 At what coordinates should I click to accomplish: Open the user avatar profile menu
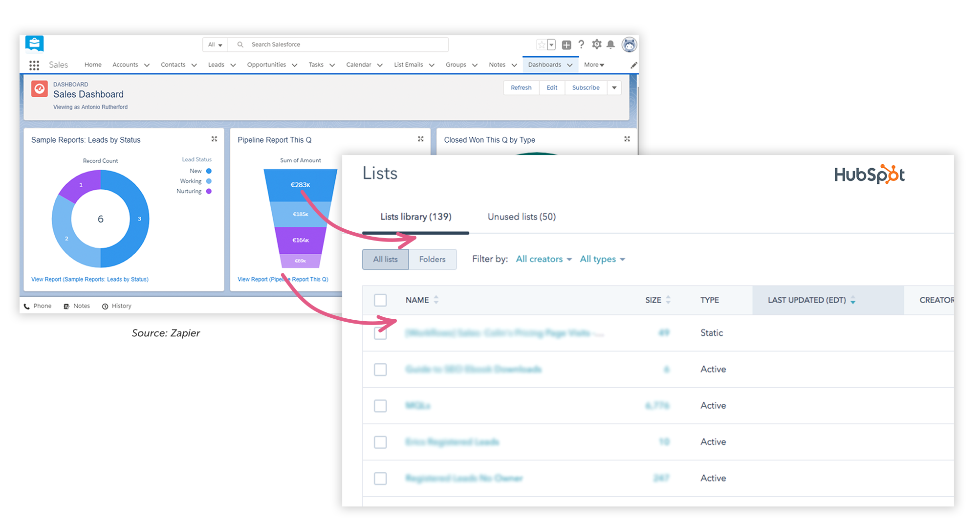pyautogui.click(x=629, y=44)
